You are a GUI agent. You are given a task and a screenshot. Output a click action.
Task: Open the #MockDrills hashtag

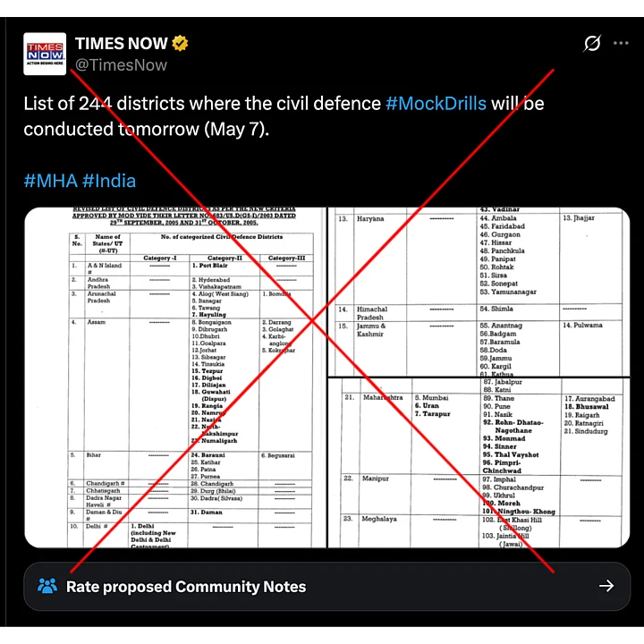pos(436,103)
